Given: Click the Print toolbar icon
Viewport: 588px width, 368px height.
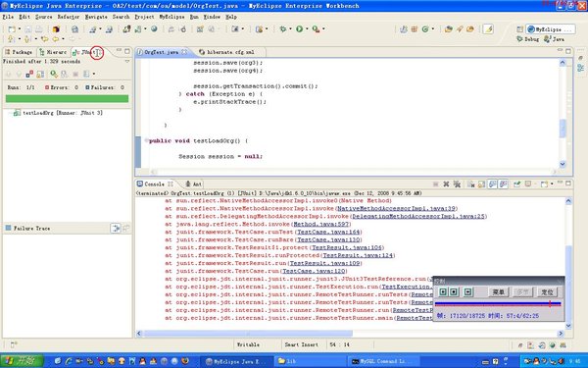Looking at the screenshot, I should (x=38, y=29).
